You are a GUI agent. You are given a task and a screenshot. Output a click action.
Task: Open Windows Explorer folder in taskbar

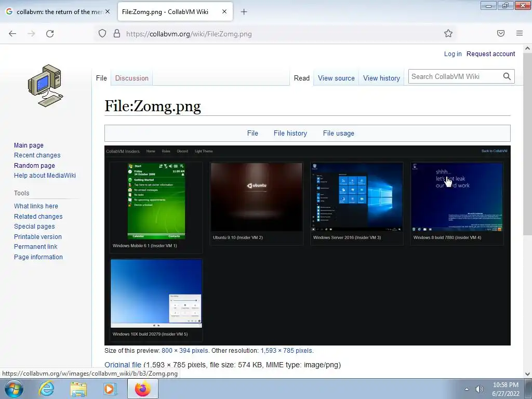click(x=78, y=389)
